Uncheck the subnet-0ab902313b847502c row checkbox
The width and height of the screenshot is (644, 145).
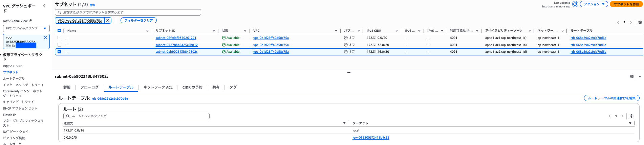59,52
